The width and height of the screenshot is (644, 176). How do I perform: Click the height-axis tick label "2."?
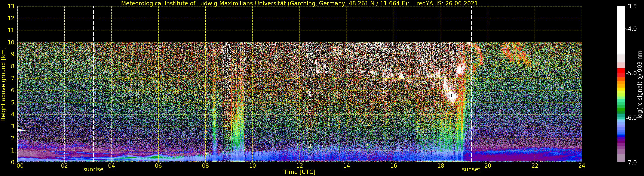click(13, 139)
